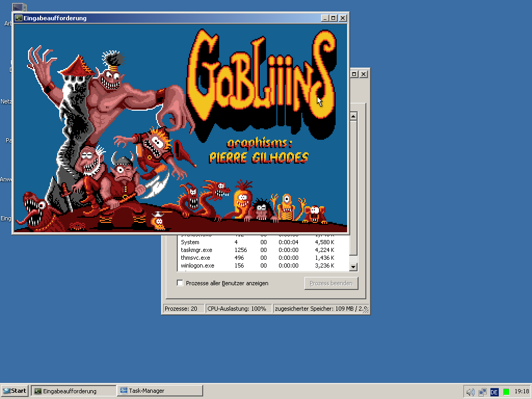Click memory value 3,236 K for winlogon.exe

coord(324,265)
